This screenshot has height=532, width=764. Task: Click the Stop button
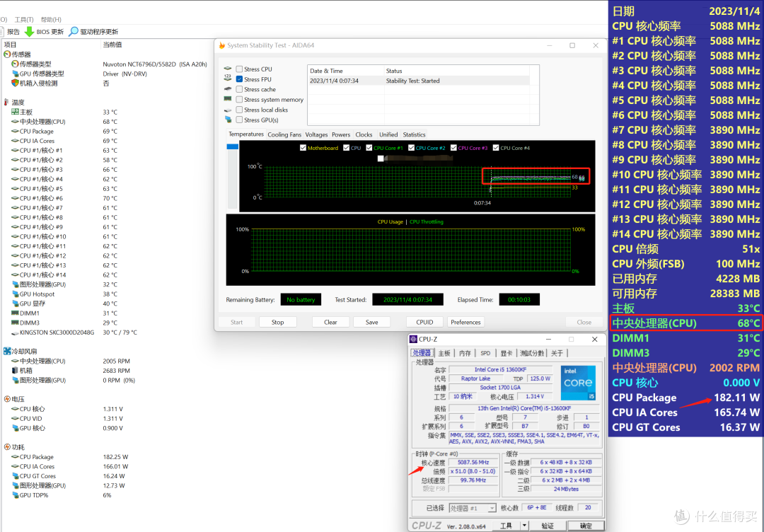[278, 322]
